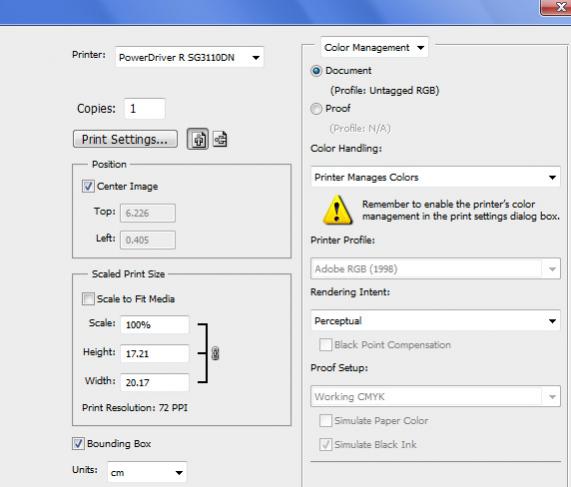Select the Proof radio button
The height and width of the screenshot is (487, 571).
(316, 109)
